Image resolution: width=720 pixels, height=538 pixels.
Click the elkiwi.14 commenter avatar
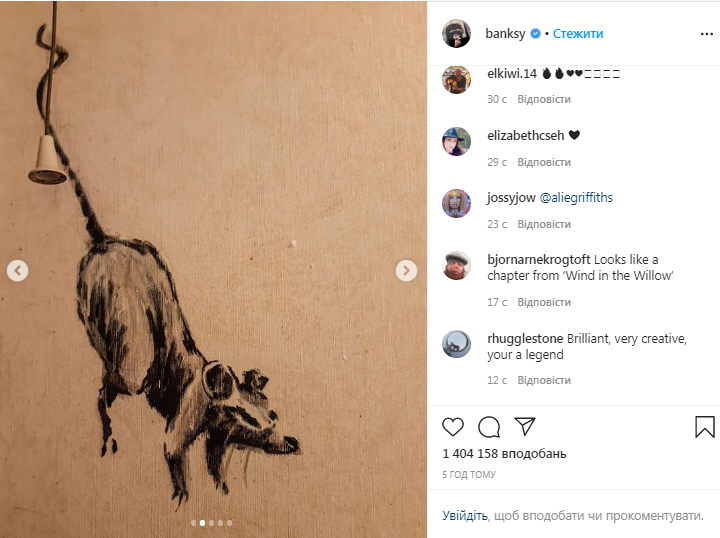[457, 79]
